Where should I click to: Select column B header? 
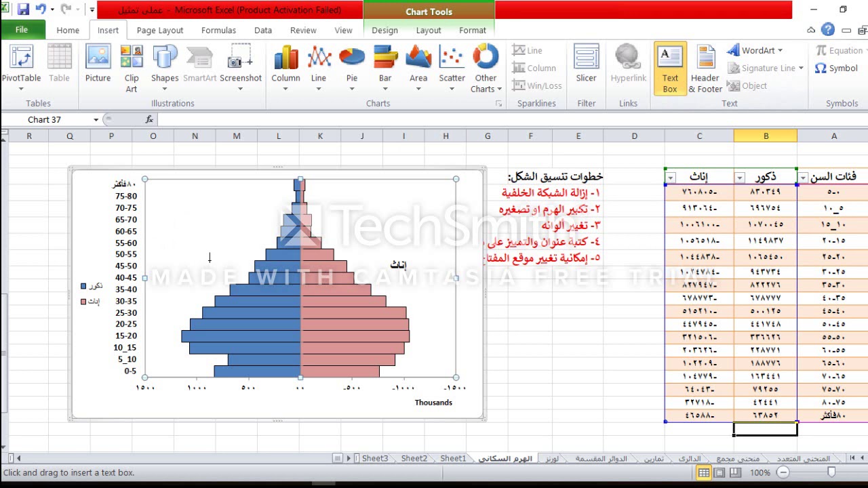(766, 136)
